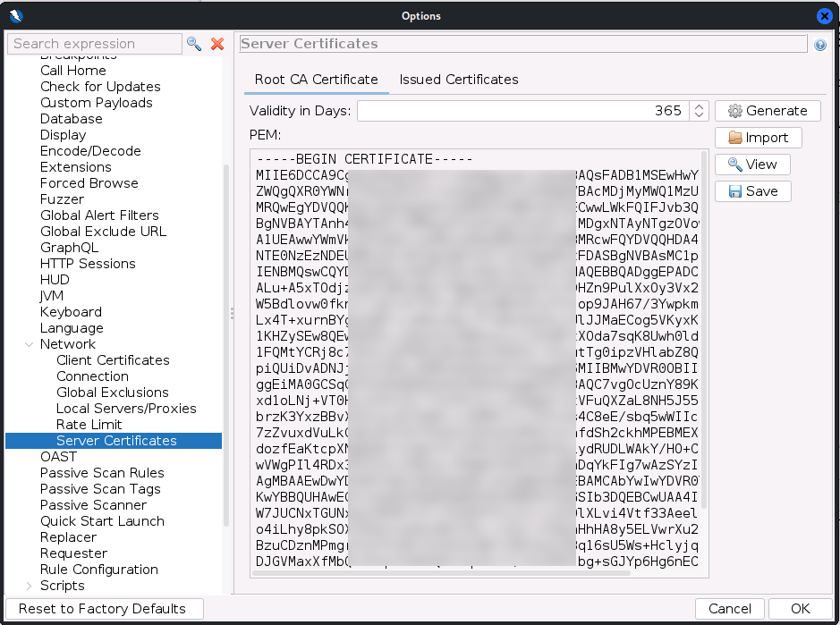Open the Fuzzer options

coord(62,199)
